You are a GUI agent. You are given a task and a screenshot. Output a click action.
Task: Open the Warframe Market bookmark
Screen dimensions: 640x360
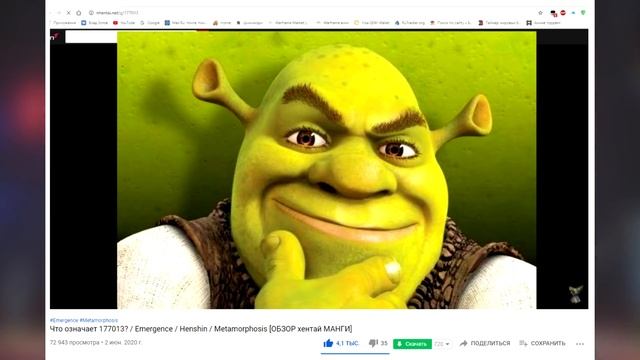point(288,23)
